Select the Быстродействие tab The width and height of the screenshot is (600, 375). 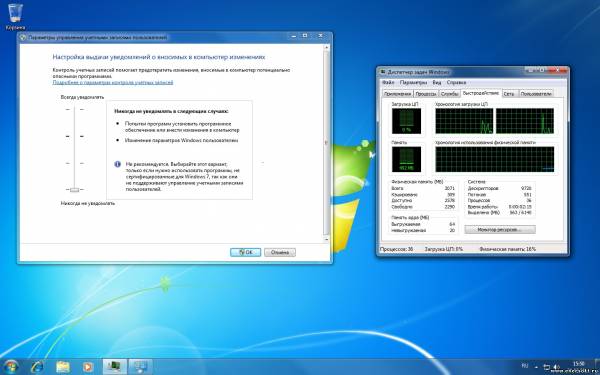pyautogui.click(x=481, y=93)
